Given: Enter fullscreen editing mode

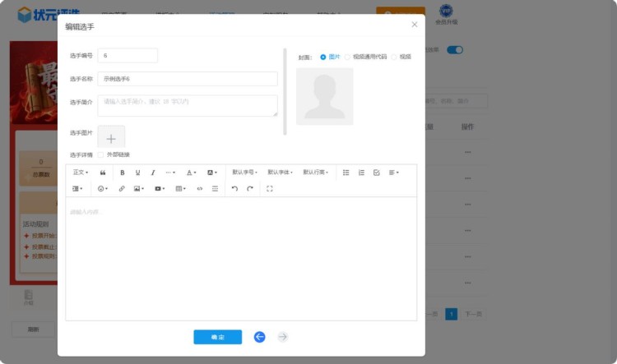Looking at the screenshot, I should [x=270, y=188].
